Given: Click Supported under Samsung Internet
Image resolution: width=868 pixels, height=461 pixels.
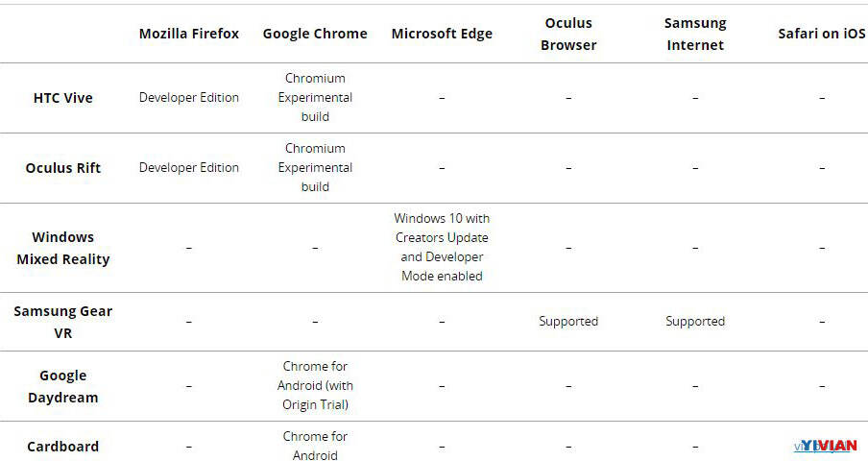Looking at the screenshot, I should coord(695,322).
